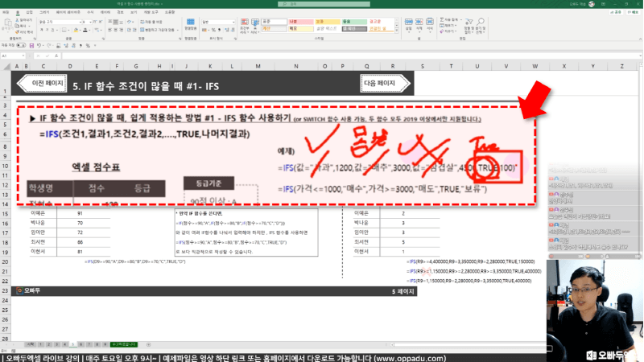Increase font size with larger A icon
The image size is (644, 362).
pos(95,22)
